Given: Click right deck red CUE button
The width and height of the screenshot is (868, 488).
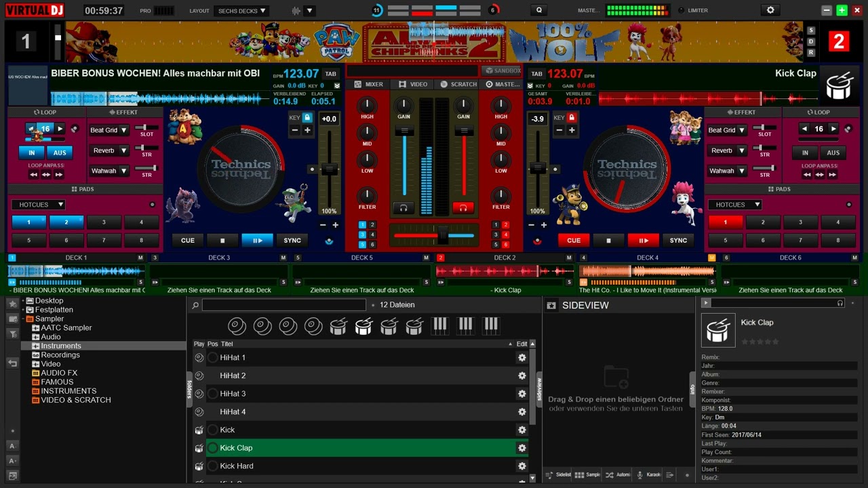Looking at the screenshot, I should pos(574,241).
